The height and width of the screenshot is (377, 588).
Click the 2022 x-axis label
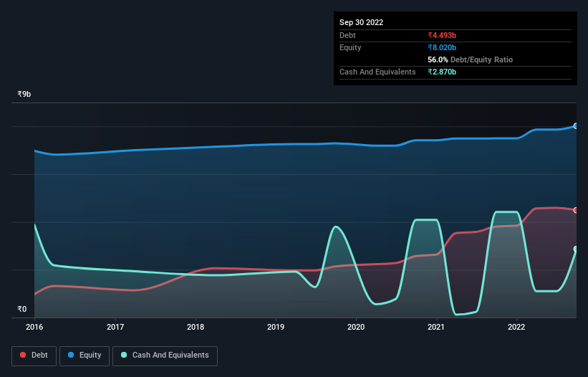[516, 327]
